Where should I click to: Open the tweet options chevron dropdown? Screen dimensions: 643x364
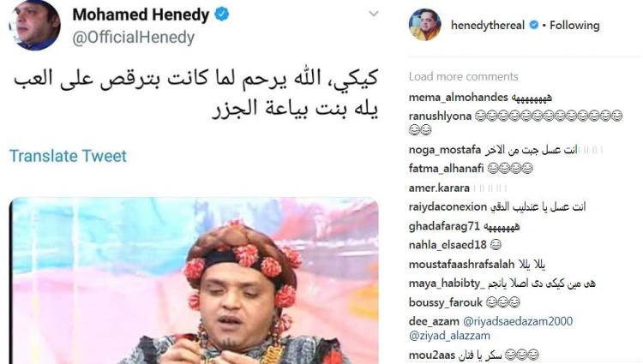click(x=373, y=14)
